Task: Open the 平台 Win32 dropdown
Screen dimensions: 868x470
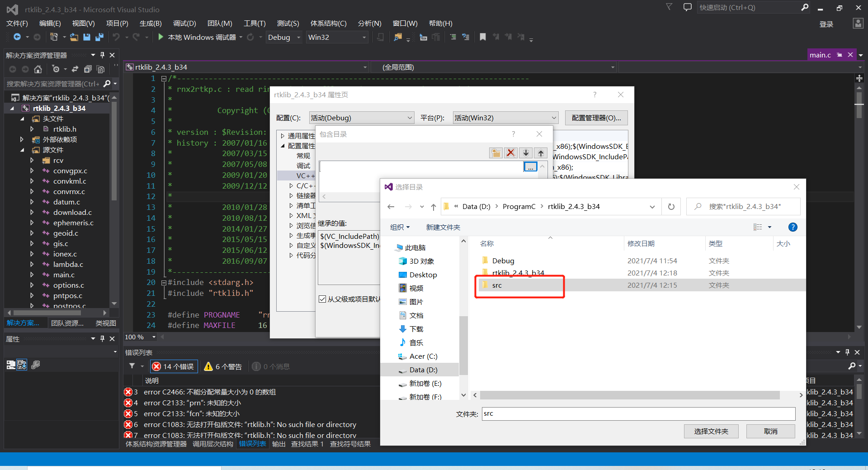Action: coord(505,118)
